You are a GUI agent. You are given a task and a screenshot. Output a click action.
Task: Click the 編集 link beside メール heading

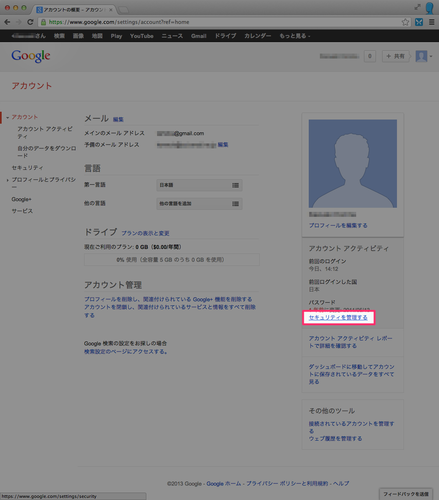[x=118, y=119]
